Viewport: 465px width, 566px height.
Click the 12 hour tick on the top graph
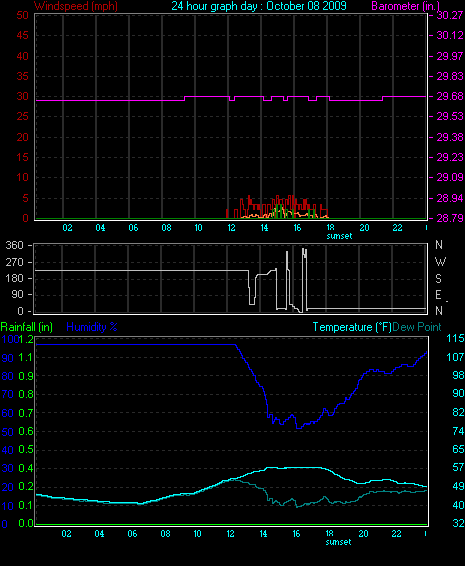click(231, 227)
